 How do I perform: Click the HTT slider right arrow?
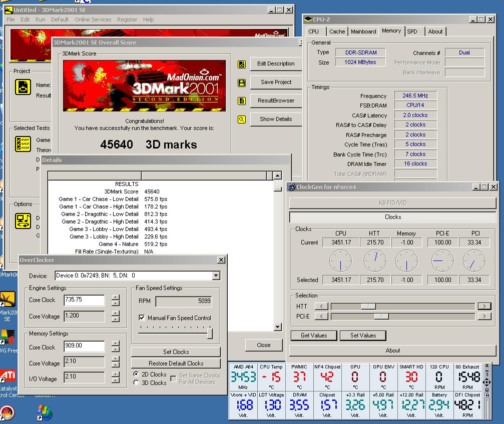pyautogui.click(x=484, y=306)
